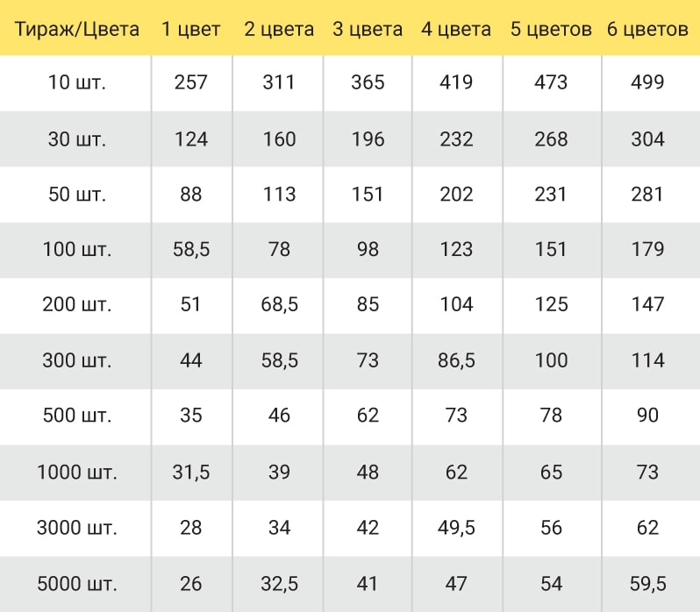Click the 100 шт. row label
Viewport: 700px width, 612px height.
click(77, 249)
